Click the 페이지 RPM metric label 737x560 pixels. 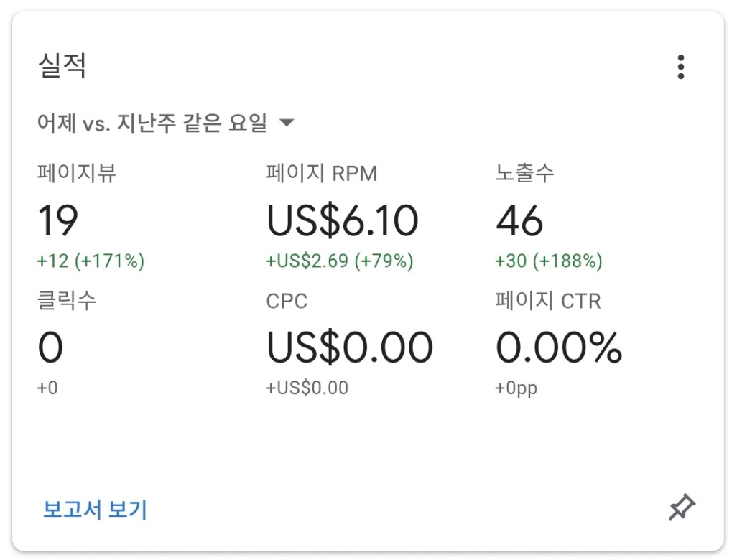[322, 173]
